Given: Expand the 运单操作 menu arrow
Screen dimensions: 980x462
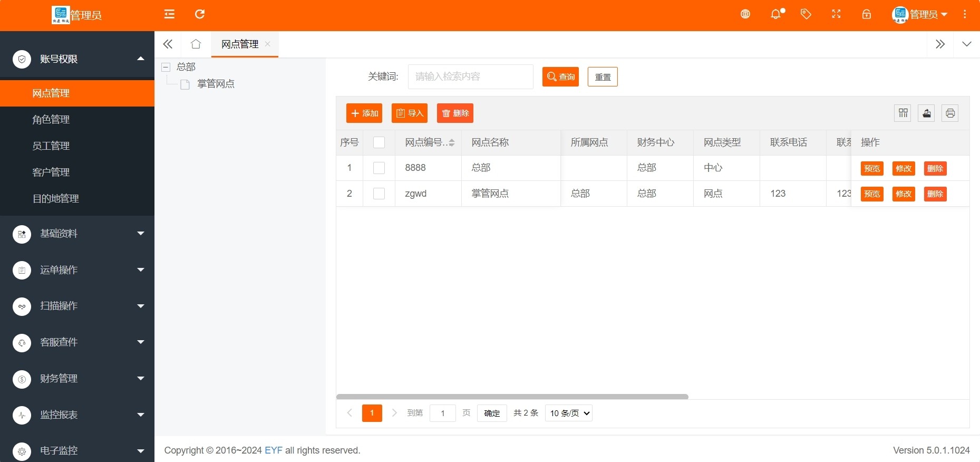Looking at the screenshot, I should pyautogui.click(x=141, y=269).
